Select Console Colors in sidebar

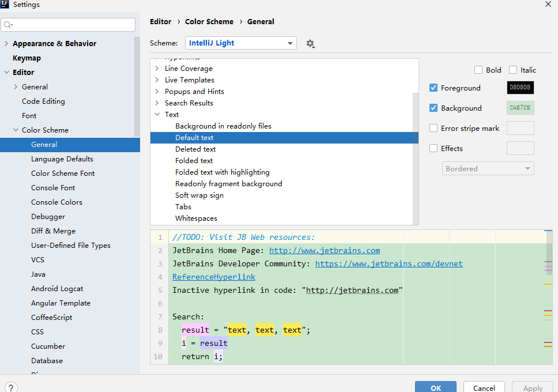56,202
